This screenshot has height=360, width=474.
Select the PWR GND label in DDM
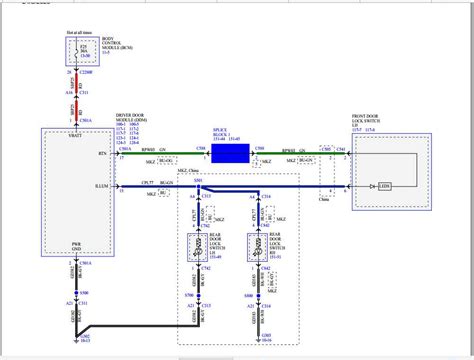coord(76,247)
